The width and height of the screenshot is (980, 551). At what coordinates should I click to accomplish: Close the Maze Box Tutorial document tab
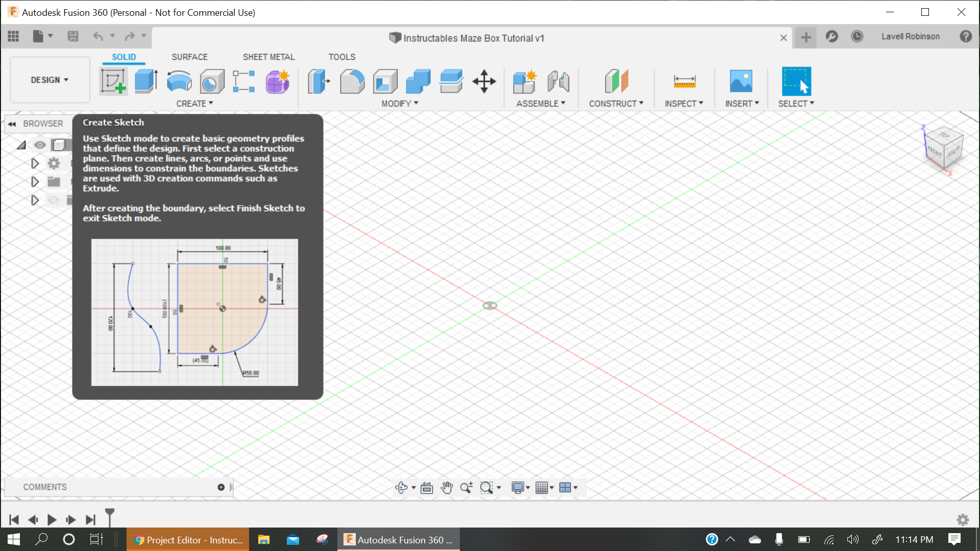[783, 38]
